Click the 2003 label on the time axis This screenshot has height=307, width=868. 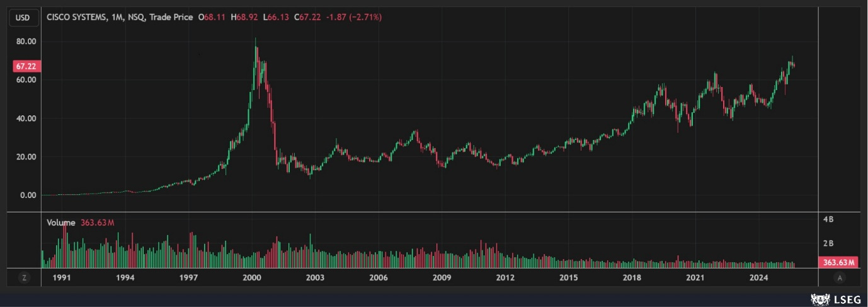coord(315,278)
